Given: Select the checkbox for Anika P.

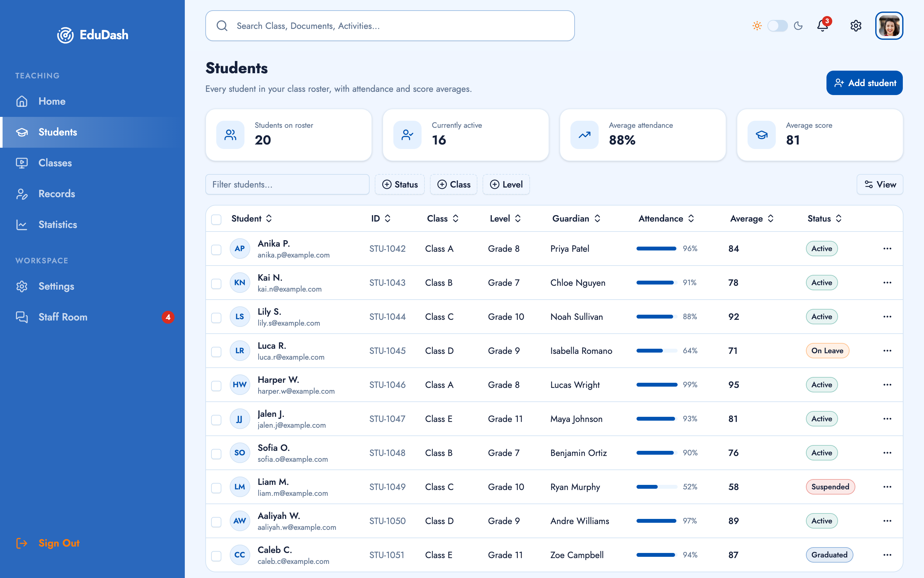Looking at the screenshot, I should pyautogui.click(x=216, y=250).
